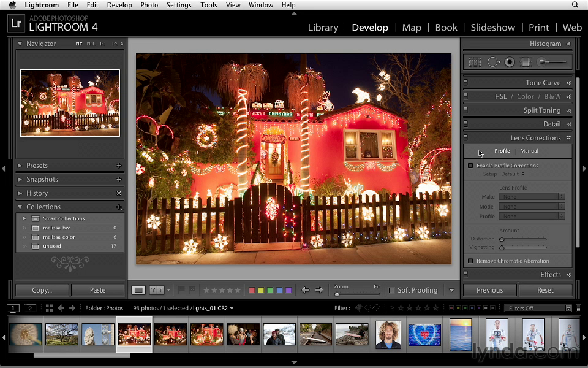
Task: Switch to Map module
Action: [412, 28]
